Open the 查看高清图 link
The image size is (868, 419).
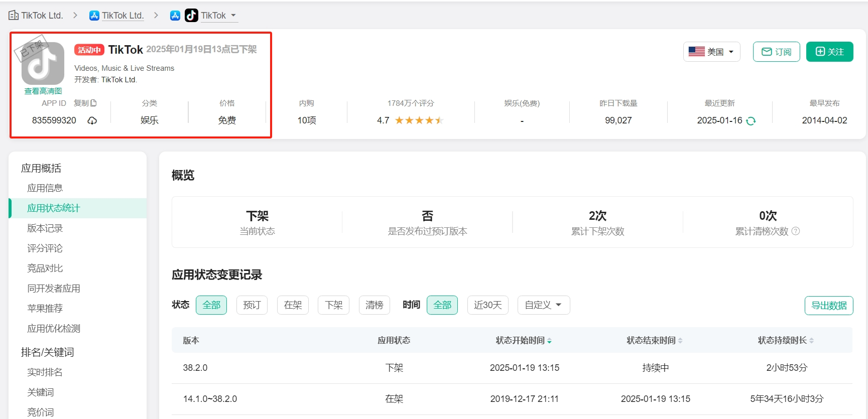point(43,91)
